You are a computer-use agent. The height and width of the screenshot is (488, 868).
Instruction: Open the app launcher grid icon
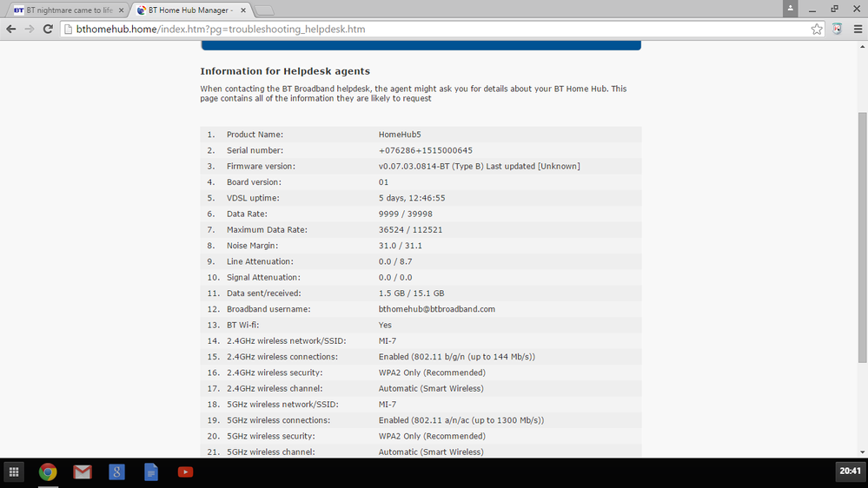(x=14, y=472)
